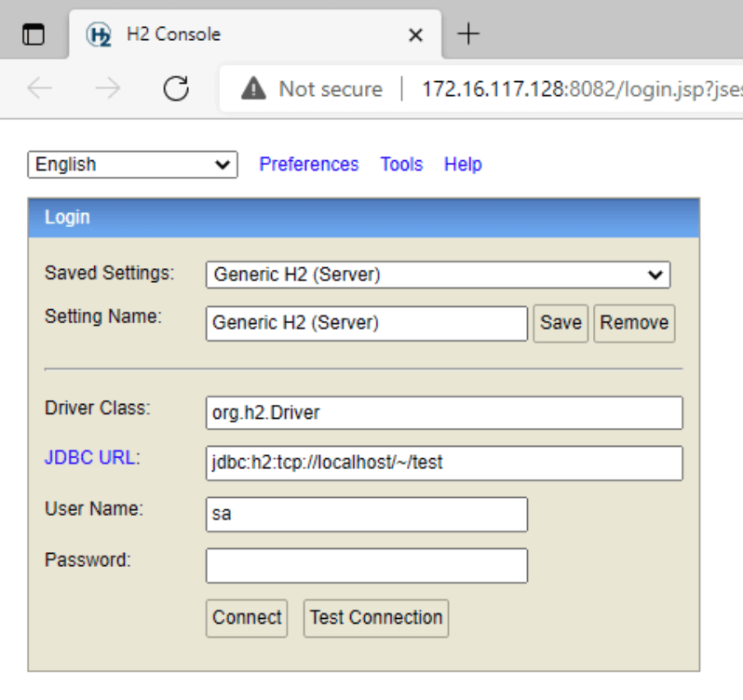Open the English language dropdown
The image size is (743, 700).
click(x=132, y=165)
